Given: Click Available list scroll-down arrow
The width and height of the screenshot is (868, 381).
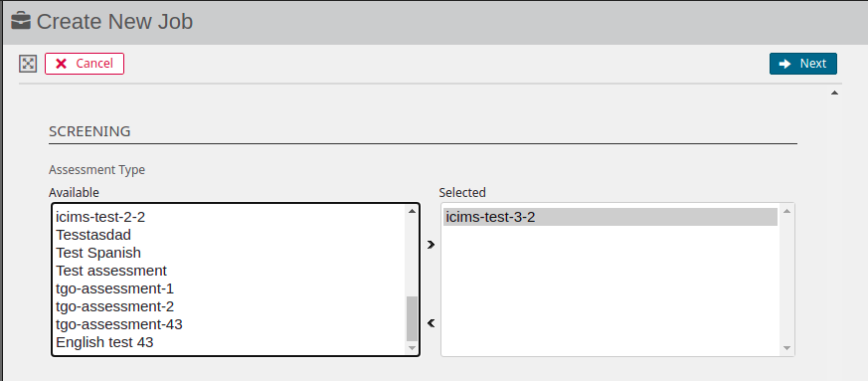Looking at the screenshot, I should (412, 348).
